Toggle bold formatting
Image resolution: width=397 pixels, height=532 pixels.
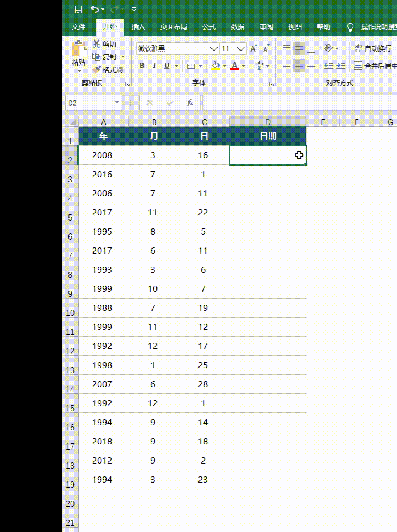pos(142,66)
